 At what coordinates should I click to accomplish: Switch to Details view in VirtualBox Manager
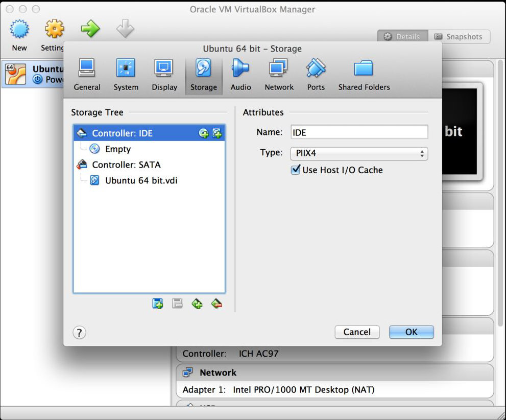point(403,36)
